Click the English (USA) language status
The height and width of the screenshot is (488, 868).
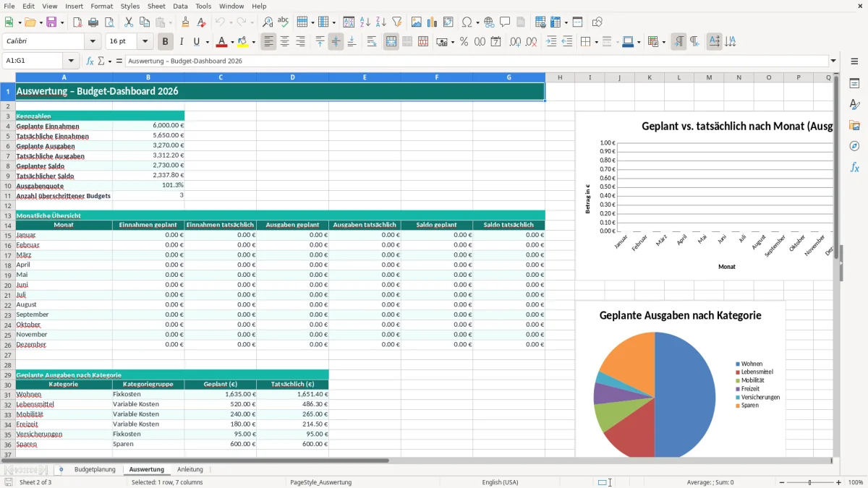[x=500, y=482]
